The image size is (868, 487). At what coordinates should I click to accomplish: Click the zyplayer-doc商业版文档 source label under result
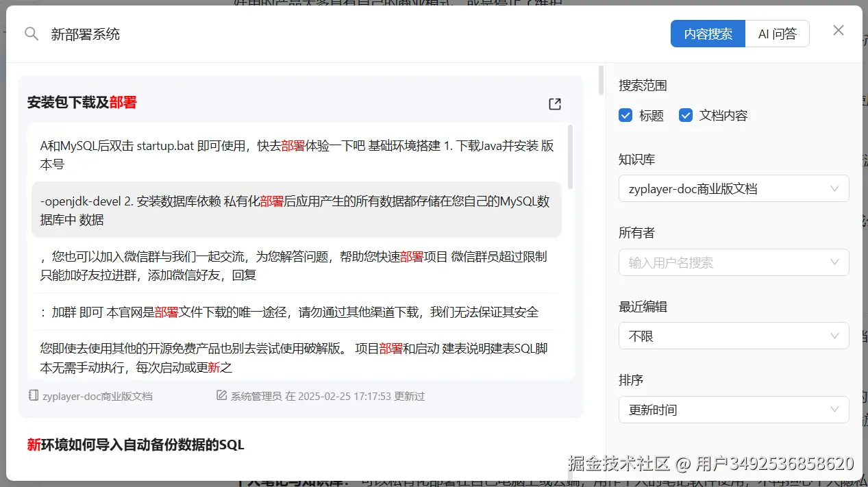pyautogui.click(x=97, y=396)
